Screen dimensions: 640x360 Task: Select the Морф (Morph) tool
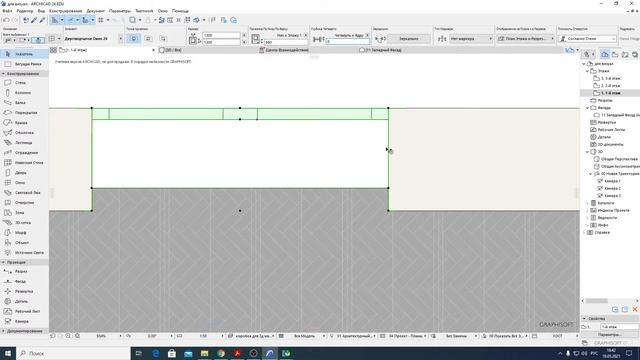[x=24, y=233]
